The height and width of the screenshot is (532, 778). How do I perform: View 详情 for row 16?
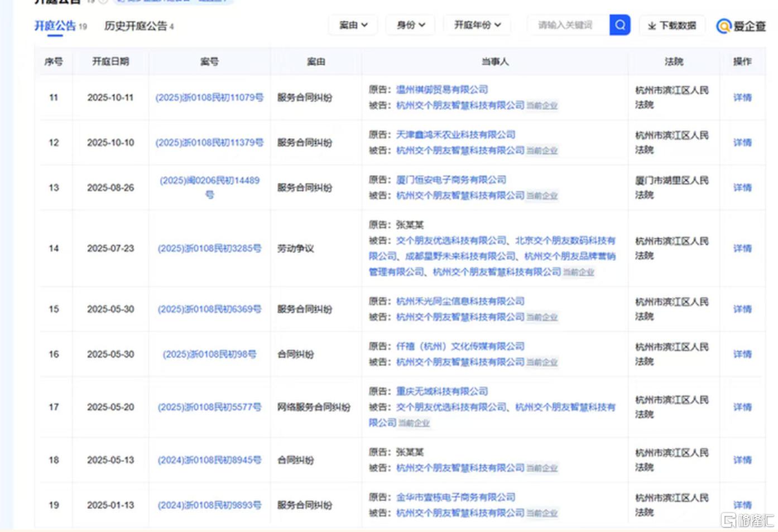[x=742, y=355]
